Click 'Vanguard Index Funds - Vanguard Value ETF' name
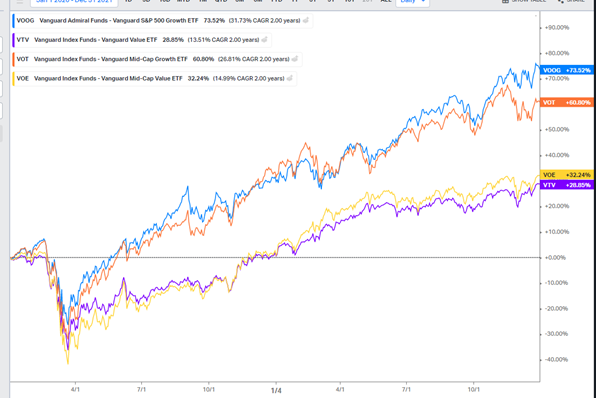 [96, 40]
